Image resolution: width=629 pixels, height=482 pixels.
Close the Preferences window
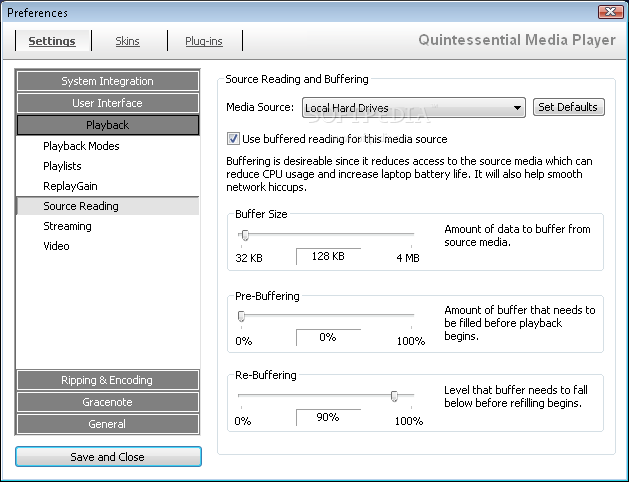[x=610, y=12]
